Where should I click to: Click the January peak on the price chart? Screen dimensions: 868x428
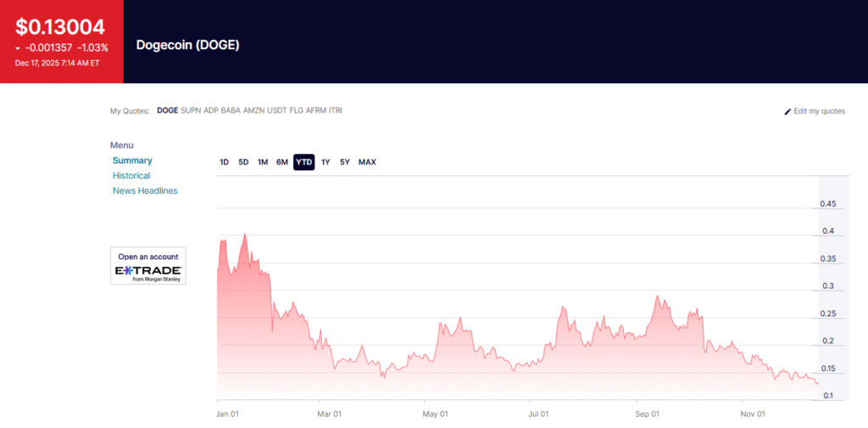click(245, 235)
